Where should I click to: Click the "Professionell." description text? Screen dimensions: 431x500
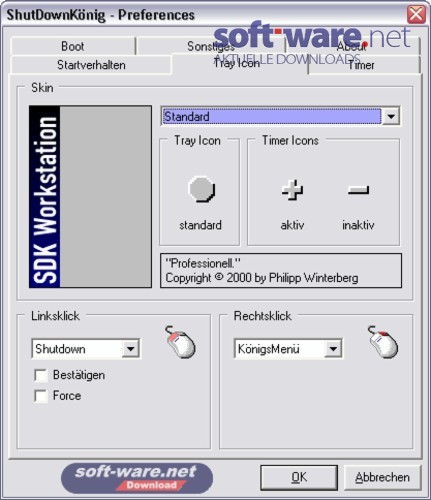coord(203,263)
